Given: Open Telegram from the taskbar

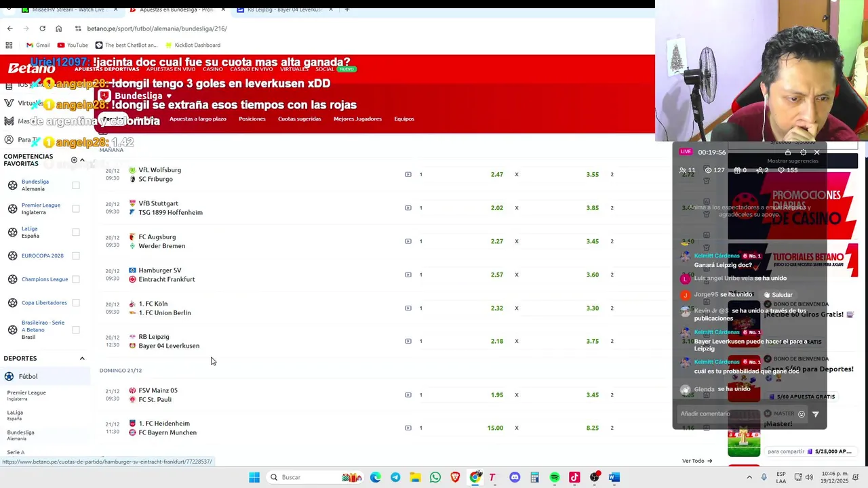Looking at the screenshot, I should click(395, 477).
